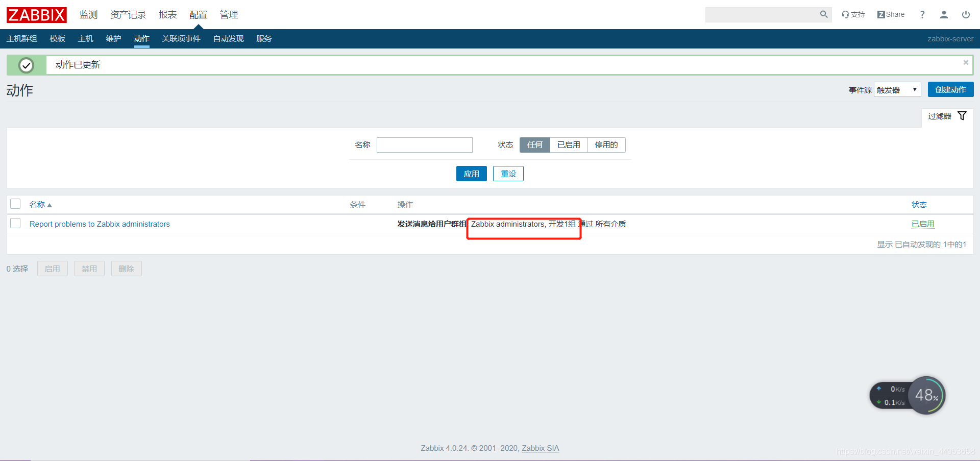Click the search magnifier icon

pyautogui.click(x=823, y=14)
